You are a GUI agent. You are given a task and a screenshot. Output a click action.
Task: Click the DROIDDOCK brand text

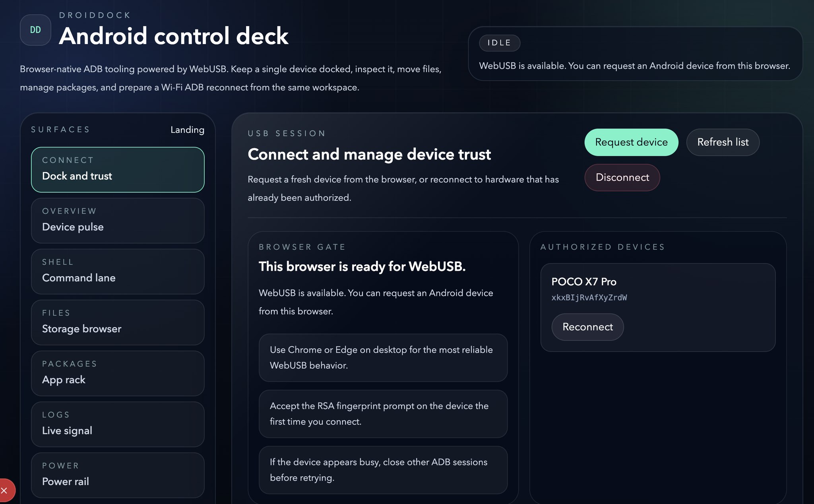coord(95,15)
